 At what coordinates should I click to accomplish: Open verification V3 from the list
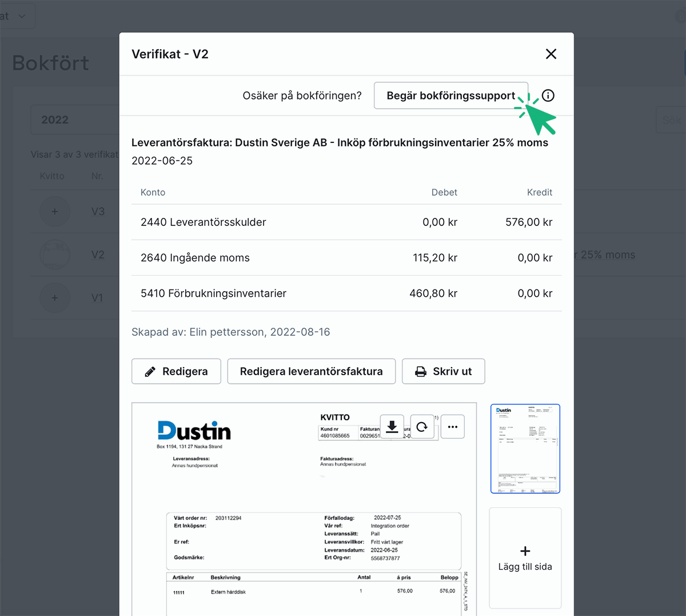pyautogui.click(x=98, y=211)
